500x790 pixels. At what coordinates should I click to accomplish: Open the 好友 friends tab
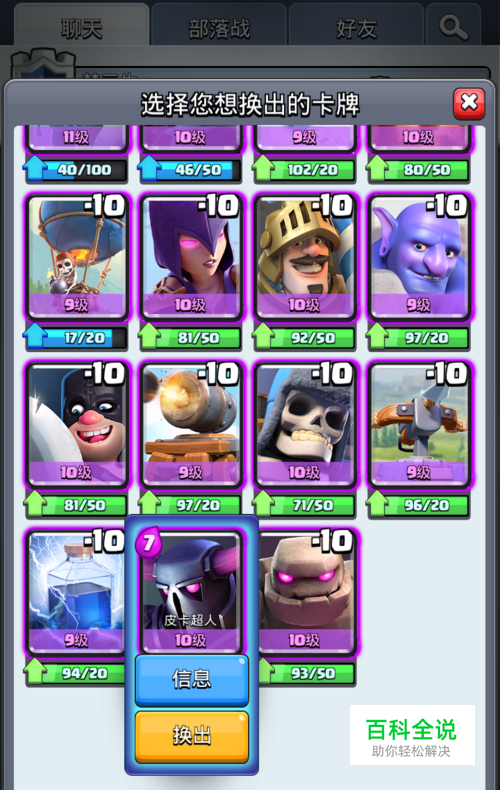pyautogui.click(x=356, y=28)
